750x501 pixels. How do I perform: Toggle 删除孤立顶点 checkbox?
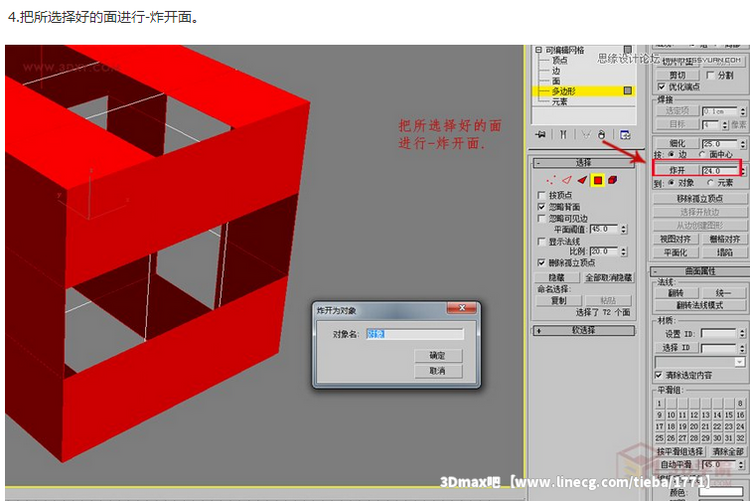[541, 263]
